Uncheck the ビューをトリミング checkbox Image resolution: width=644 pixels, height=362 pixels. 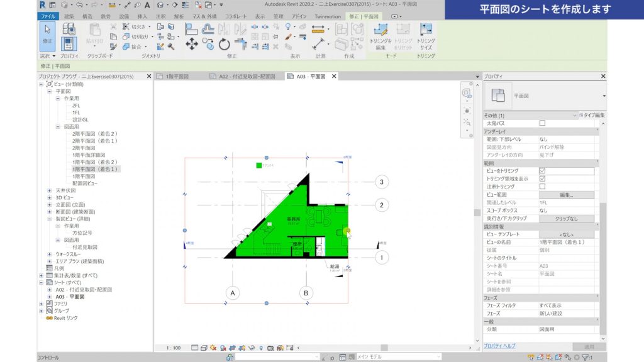pos(542,171)
